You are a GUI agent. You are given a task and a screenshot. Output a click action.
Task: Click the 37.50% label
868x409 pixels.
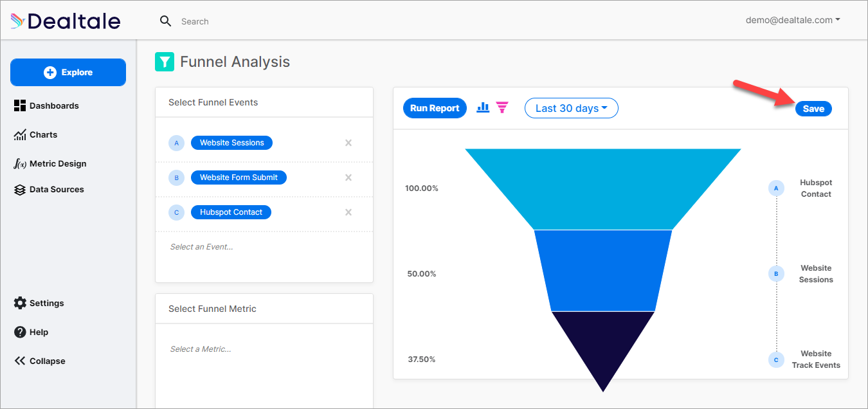click(422, 359)
